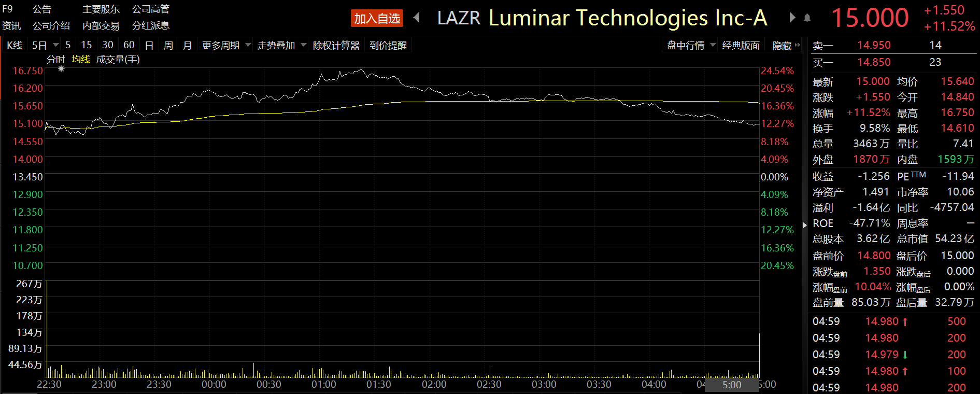Click the 总市值 value 54.23亿
Screen dimensions: 980x394
pyautogui.click(x=955, y=238)
